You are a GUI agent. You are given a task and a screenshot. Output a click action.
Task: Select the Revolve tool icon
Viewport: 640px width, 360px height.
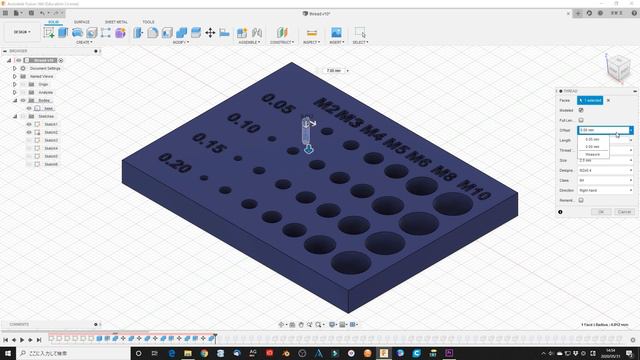77,33
